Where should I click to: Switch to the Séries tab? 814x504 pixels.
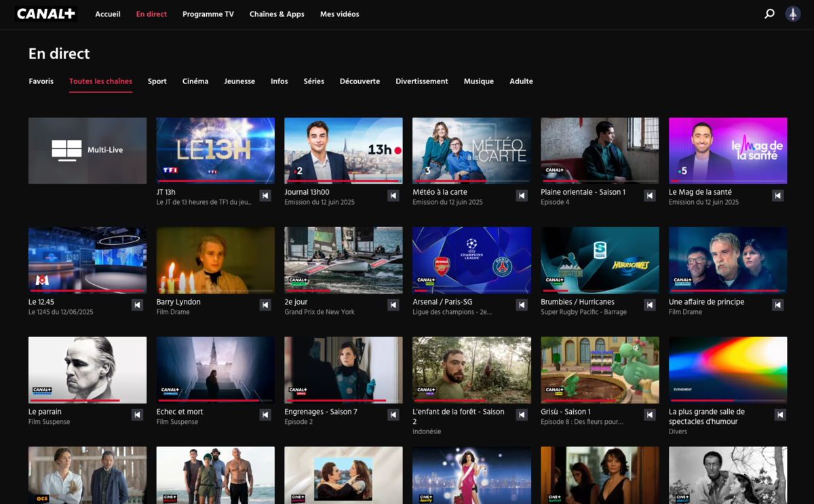[314, 81]
